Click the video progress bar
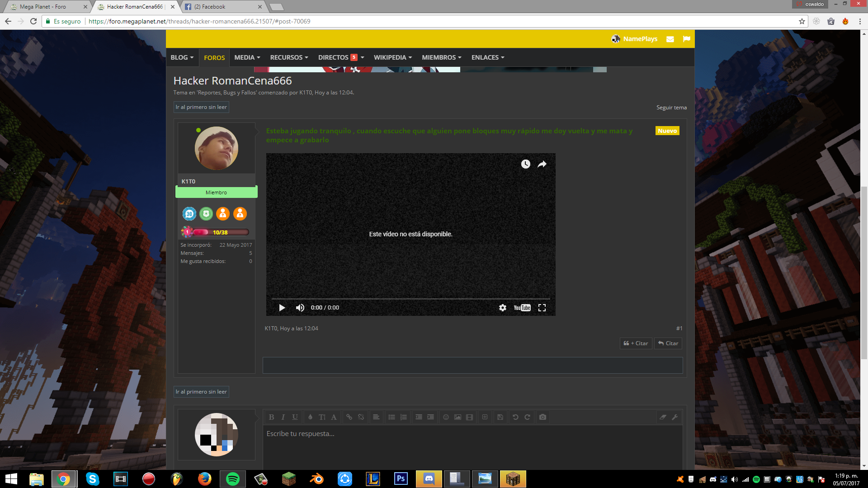 click(x=410, y=299)
